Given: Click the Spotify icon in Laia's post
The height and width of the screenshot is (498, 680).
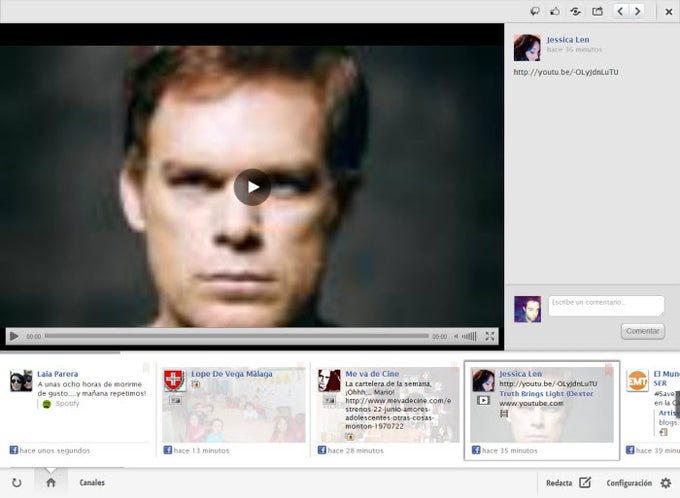Looking at the screenshot, I should pyautogui.click(x=47, y=404).
